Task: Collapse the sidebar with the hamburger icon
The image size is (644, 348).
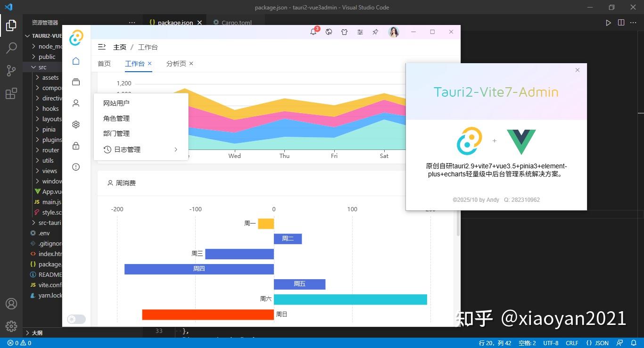Action: point(102,47)
